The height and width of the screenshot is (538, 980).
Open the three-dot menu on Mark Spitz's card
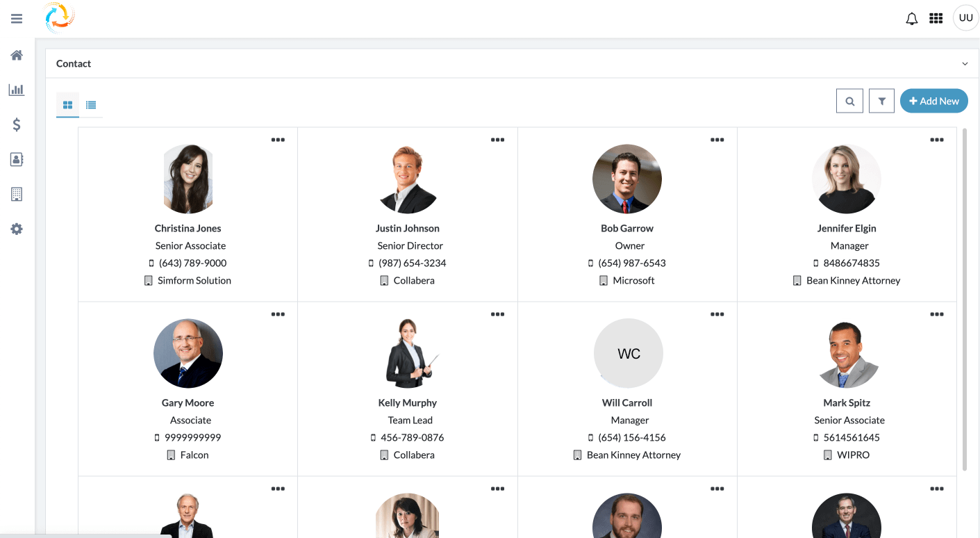tap(937, 313)
